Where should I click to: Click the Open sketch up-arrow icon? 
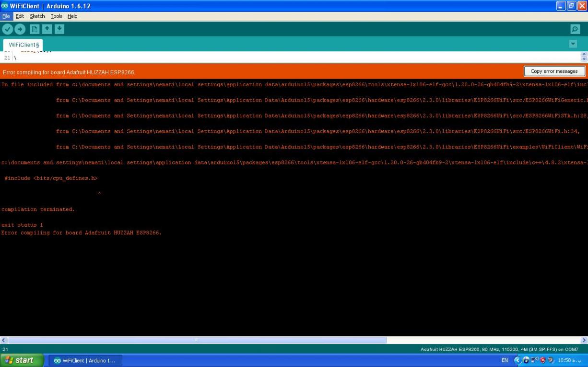coord(47,29)
